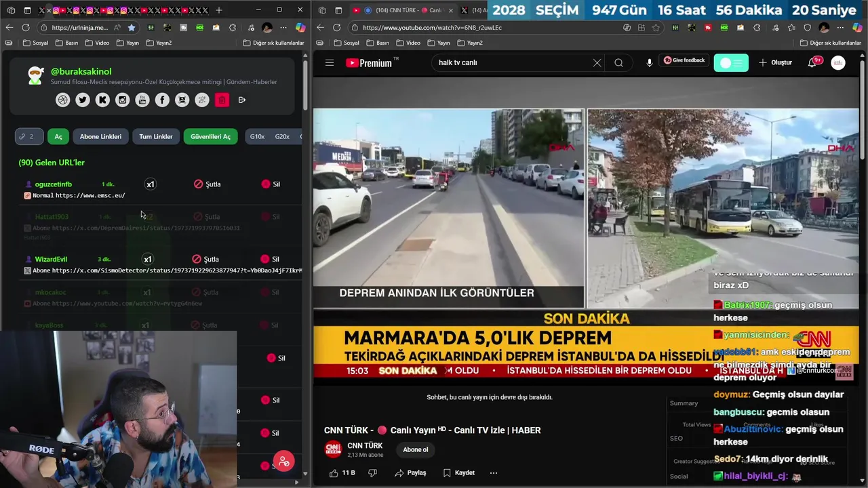Click the Dribbble icon under @buraksakinol
The width and height of the screenshot is (868, 488).
(62, 100)
